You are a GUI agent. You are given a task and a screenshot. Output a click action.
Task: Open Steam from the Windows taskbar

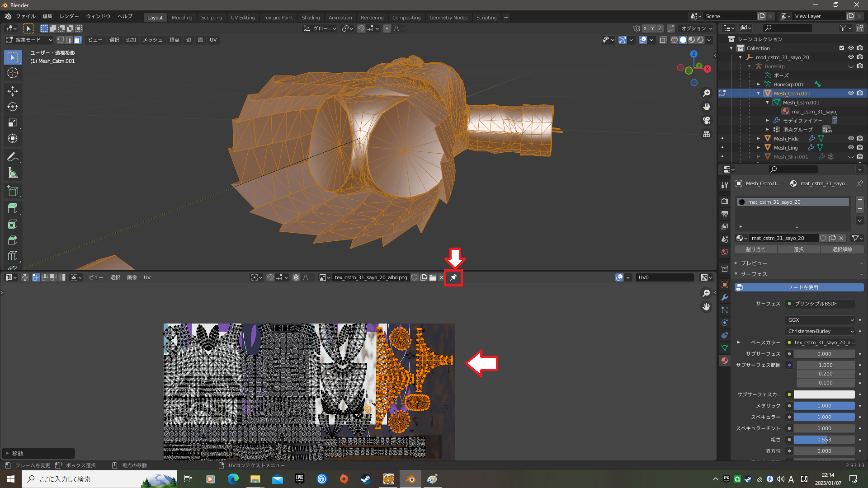pos(366,479)
